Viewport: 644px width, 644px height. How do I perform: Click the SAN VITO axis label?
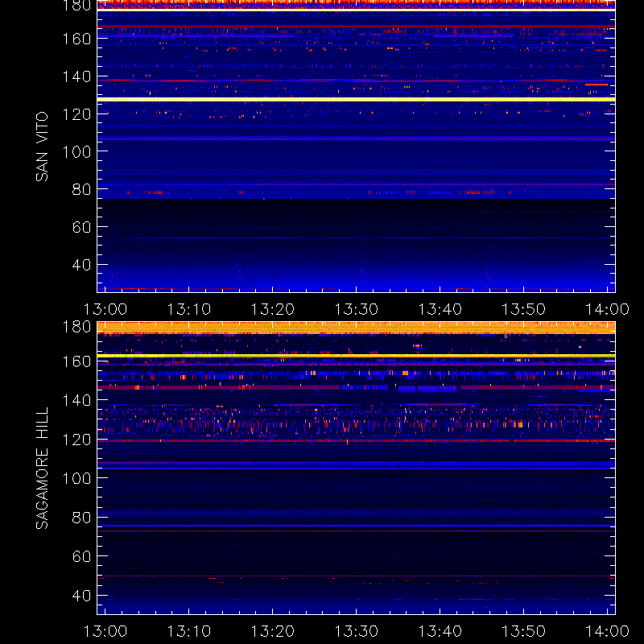tap(42, 147)
